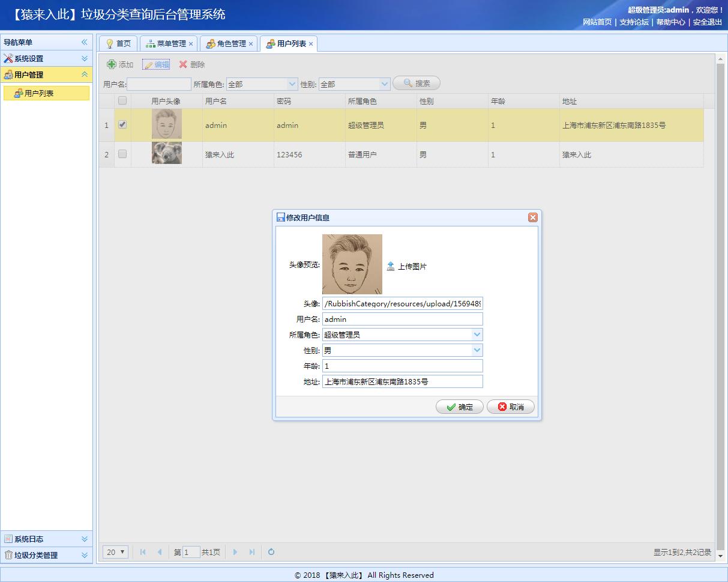Uncheck the admin row checkbox
This screenshot has width=728, height=582.
[122, 126]
